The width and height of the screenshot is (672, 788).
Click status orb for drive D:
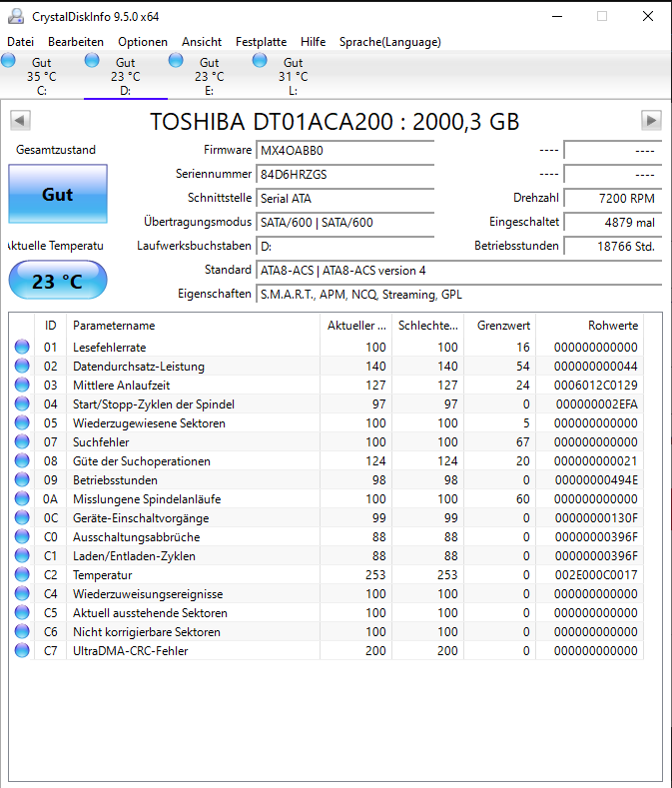tap(92, 61)
